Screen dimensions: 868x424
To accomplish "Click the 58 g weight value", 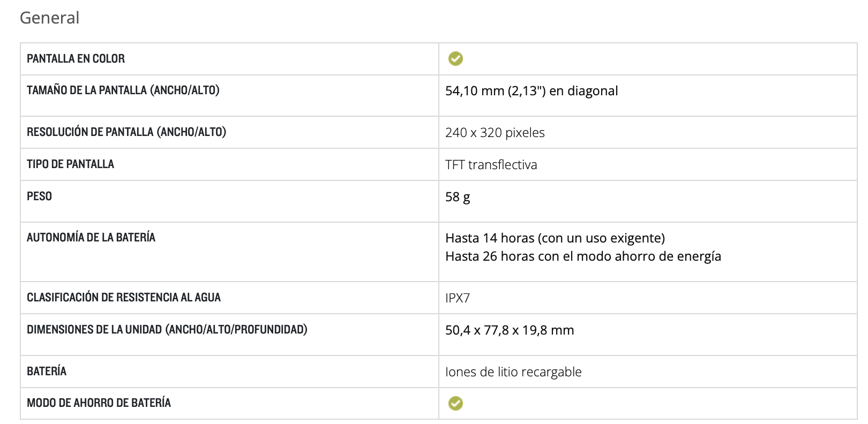I will 458,197.
